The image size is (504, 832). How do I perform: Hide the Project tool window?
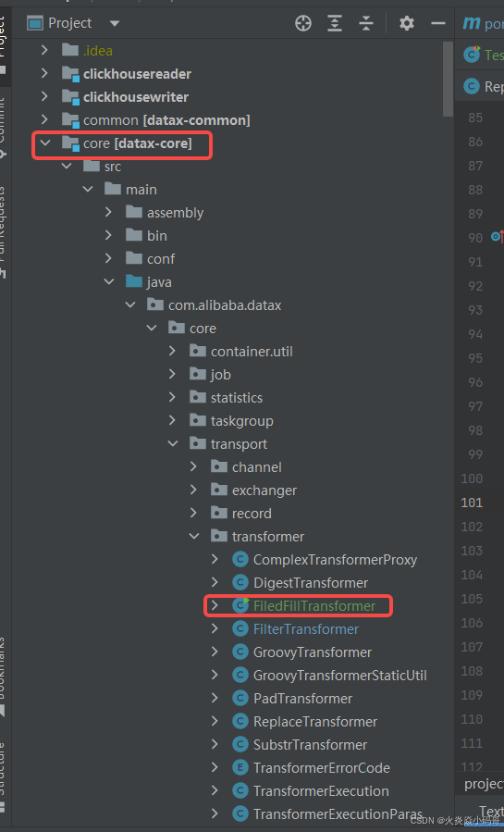[437, 23]
